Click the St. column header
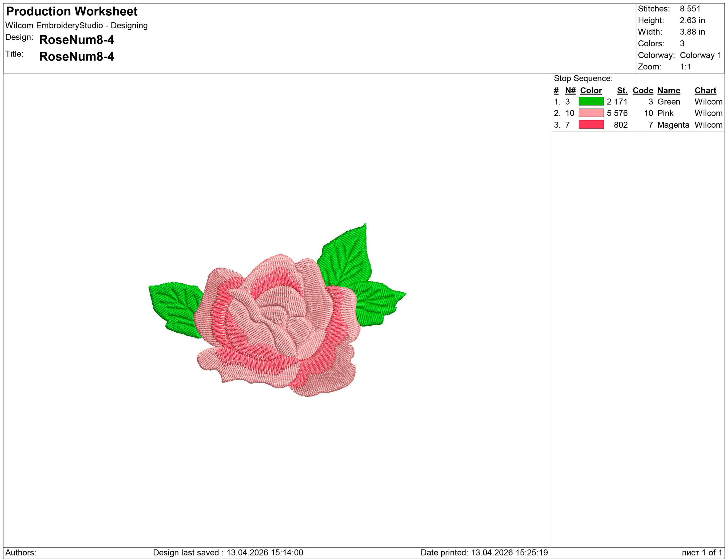This screenshot has height=560, width=728. click(x=622, y=90)
